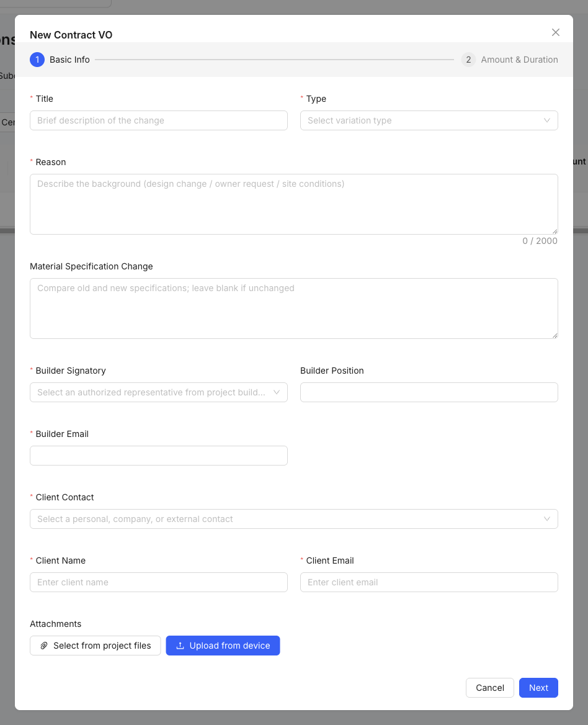
Task: Click the '0 / 2000' character counter
Action: (540, 241)
